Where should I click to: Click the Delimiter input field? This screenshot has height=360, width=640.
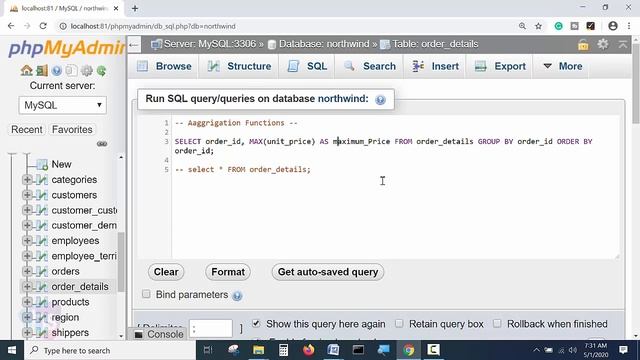tap(211, 328)
